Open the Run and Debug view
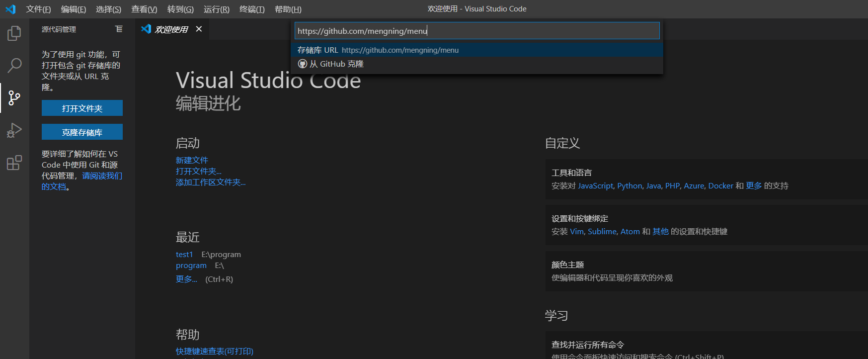The height and width of the screenshot is (359, 868). [x=14, y=130]
